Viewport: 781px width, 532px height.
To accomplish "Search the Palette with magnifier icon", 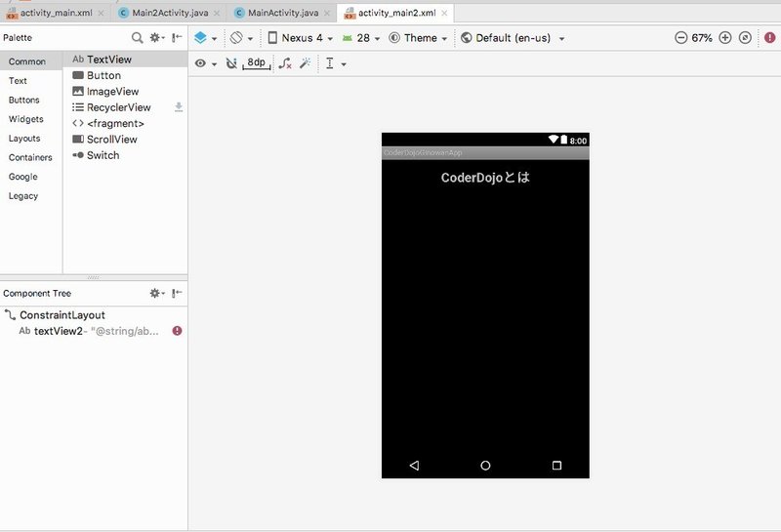I will point(137,37).
